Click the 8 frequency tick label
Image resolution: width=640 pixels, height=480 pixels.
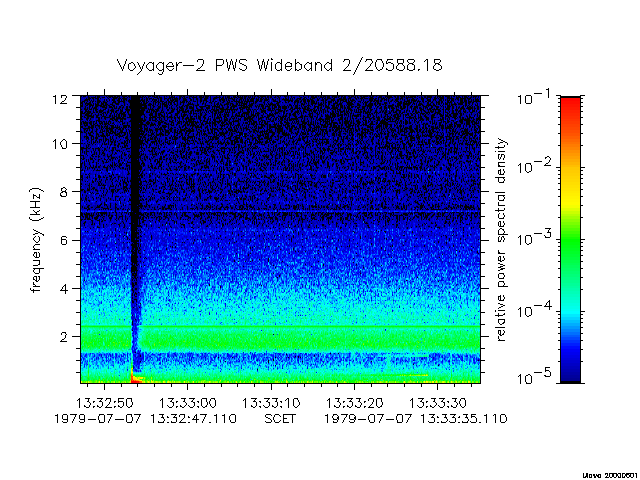click(x=63, y=192)
